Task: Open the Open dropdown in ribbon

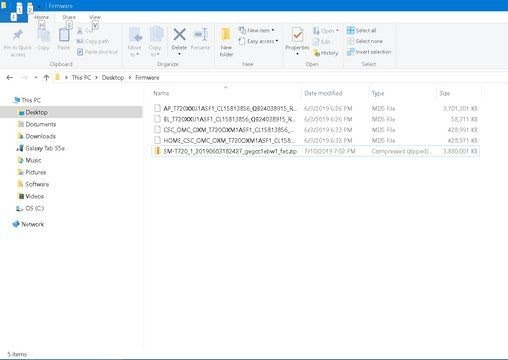Action: [326, 31]
